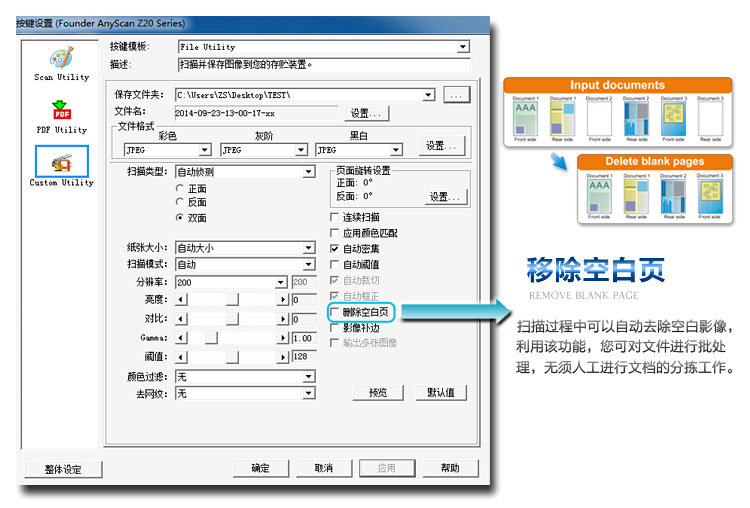Open the 按键模板 File Utility dropdown

click(463, 47)
